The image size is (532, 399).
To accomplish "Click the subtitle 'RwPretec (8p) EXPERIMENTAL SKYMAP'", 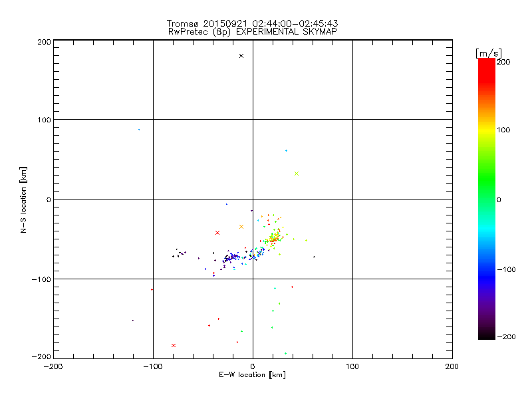I will coord(253,32).
